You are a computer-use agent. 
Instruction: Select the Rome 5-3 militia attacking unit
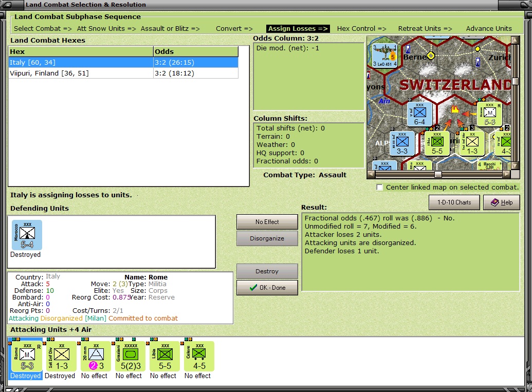[x=26, y=356]
